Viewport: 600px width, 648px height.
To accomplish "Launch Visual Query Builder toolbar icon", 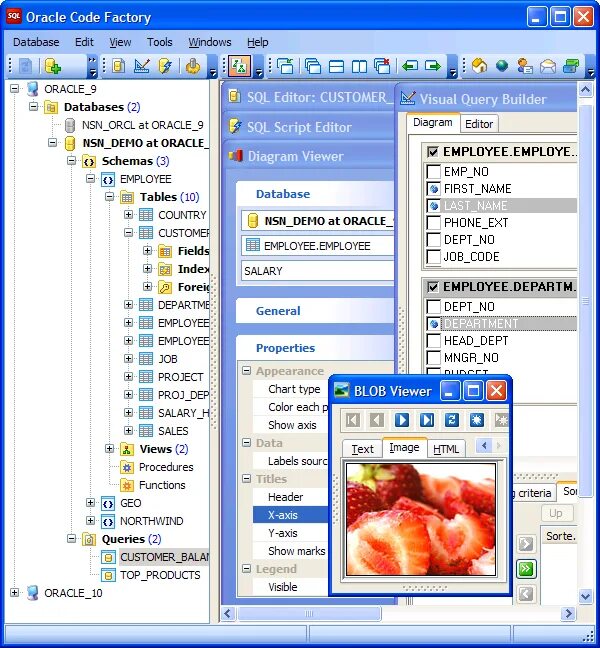I will pos(142,66).
